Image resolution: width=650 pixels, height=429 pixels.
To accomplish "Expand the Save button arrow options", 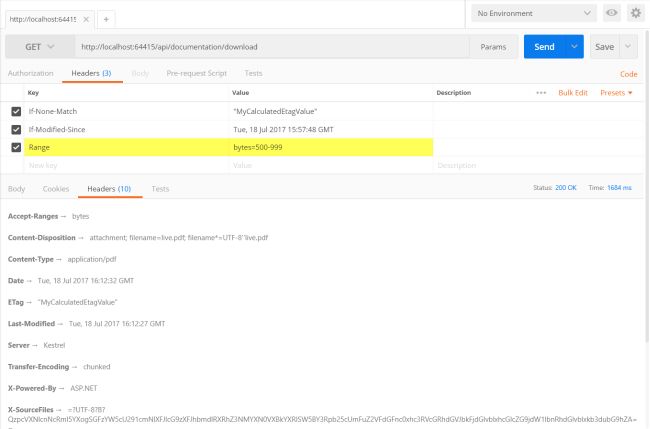I will click(x=628, y=47).
